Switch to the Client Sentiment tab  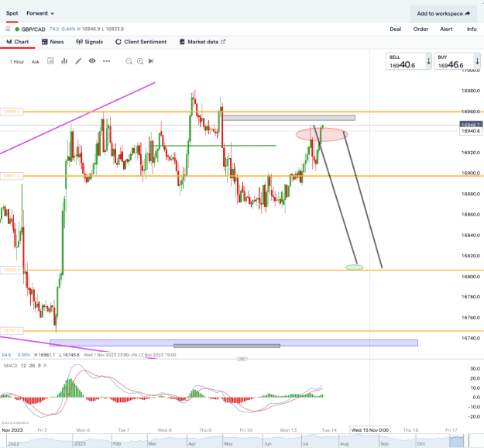141,42
